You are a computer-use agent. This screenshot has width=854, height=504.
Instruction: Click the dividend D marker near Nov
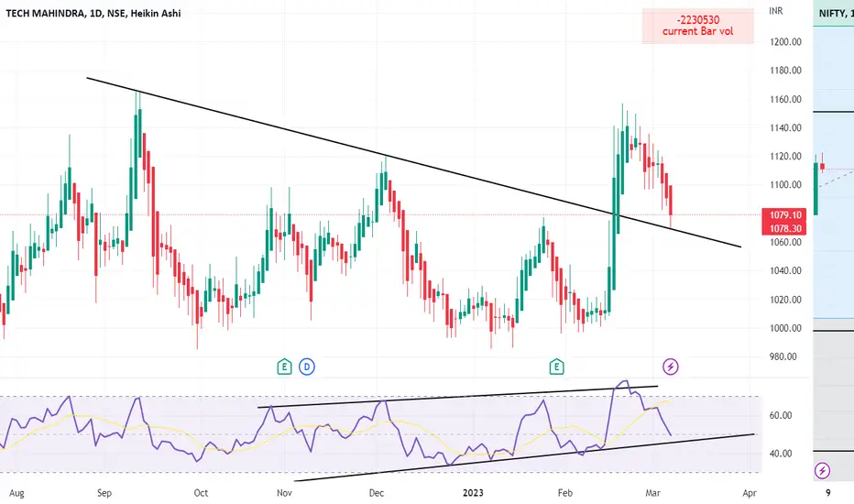pyautogui.click(x=307, y=367)
